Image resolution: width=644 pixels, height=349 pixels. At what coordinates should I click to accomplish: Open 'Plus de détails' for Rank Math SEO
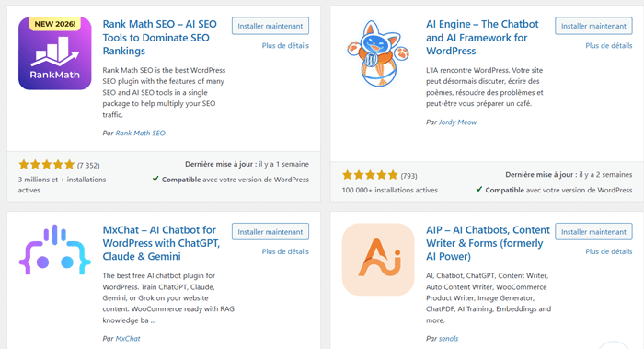[x=285, y=46]
